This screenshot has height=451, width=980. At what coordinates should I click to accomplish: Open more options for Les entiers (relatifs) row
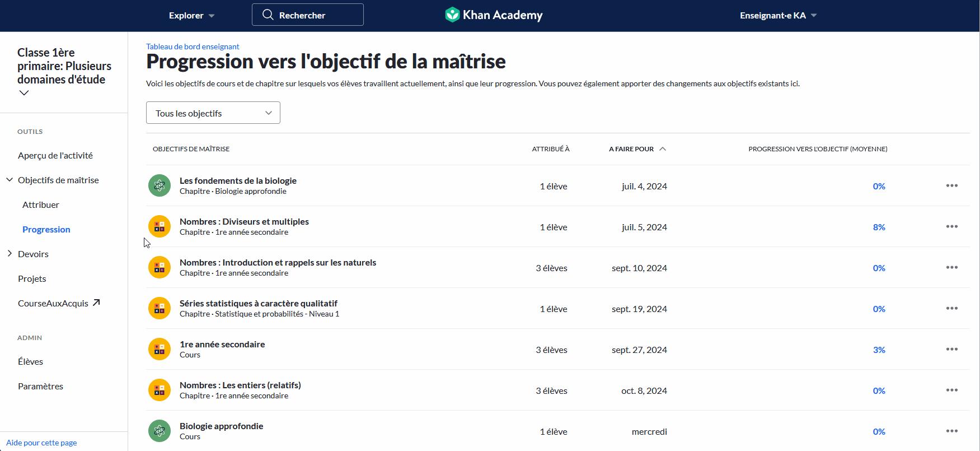click(x=952, y=390)
